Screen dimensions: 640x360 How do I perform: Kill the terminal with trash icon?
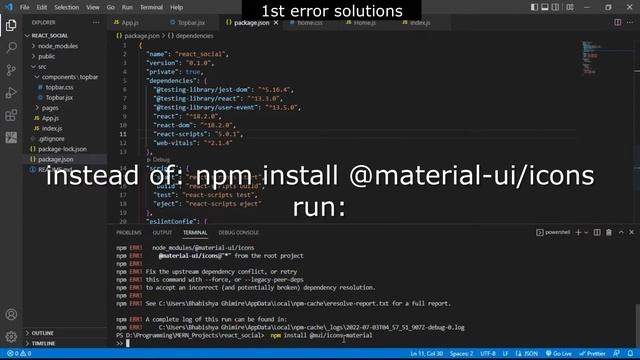click(x=609, y=232)
